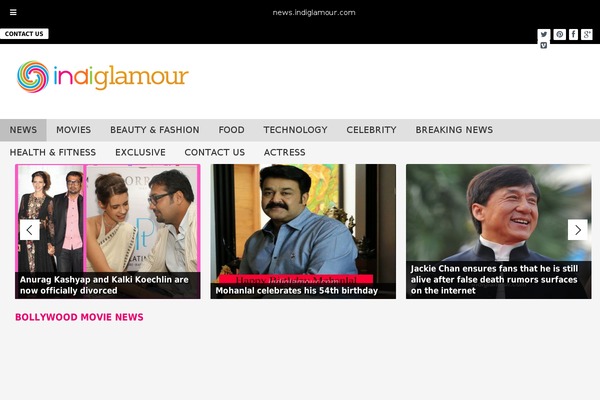
Task: Open the Actress category
Action: tap(284, 152)
